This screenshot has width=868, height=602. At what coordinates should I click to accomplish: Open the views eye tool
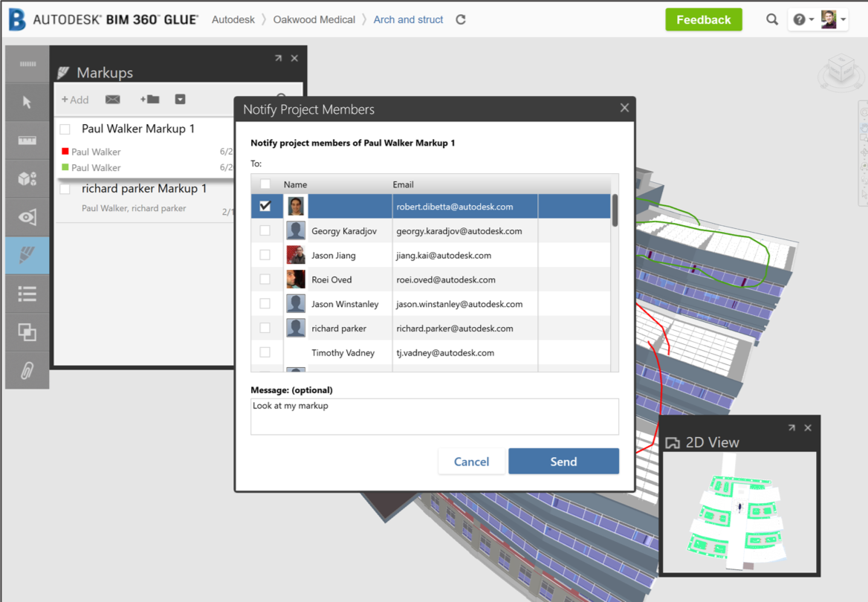27,216
